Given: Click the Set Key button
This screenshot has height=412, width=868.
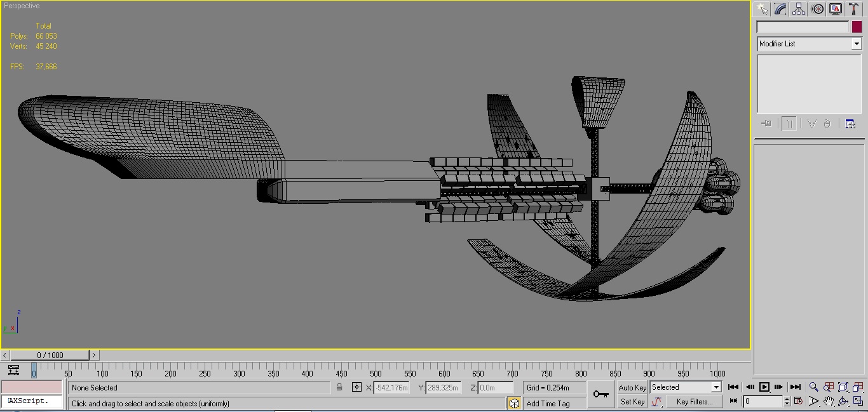Looking at the screenshot, I should pos(632,402).
